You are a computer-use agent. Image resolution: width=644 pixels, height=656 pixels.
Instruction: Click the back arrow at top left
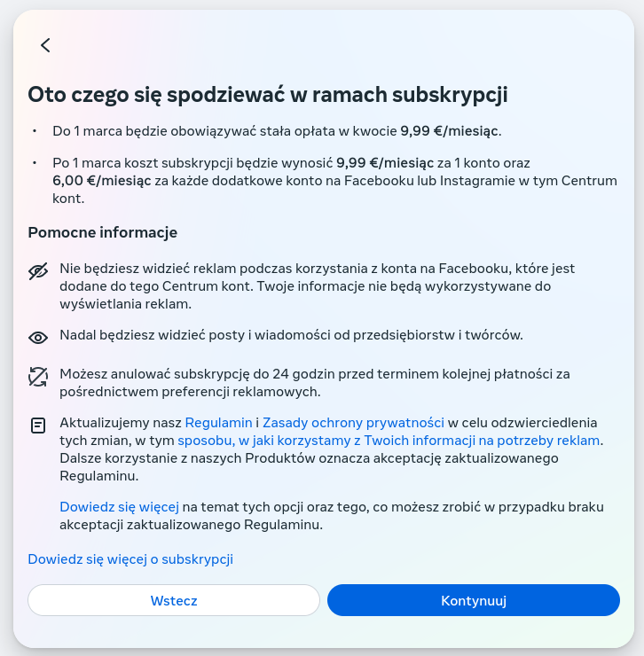[45, 45]
